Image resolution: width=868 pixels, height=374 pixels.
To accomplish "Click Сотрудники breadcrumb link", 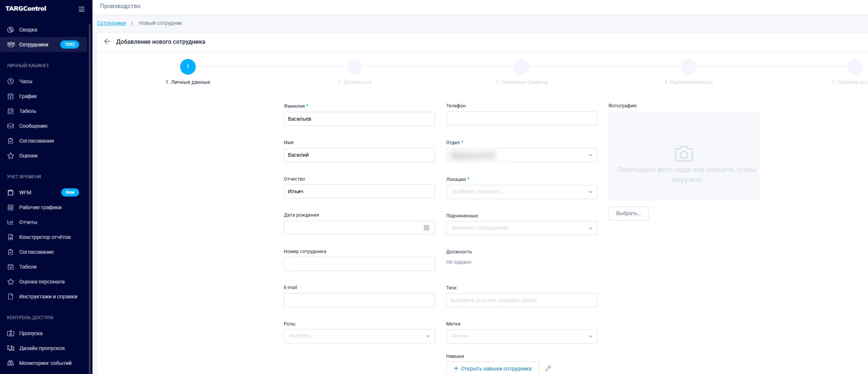I will click(x=111, y=23).
